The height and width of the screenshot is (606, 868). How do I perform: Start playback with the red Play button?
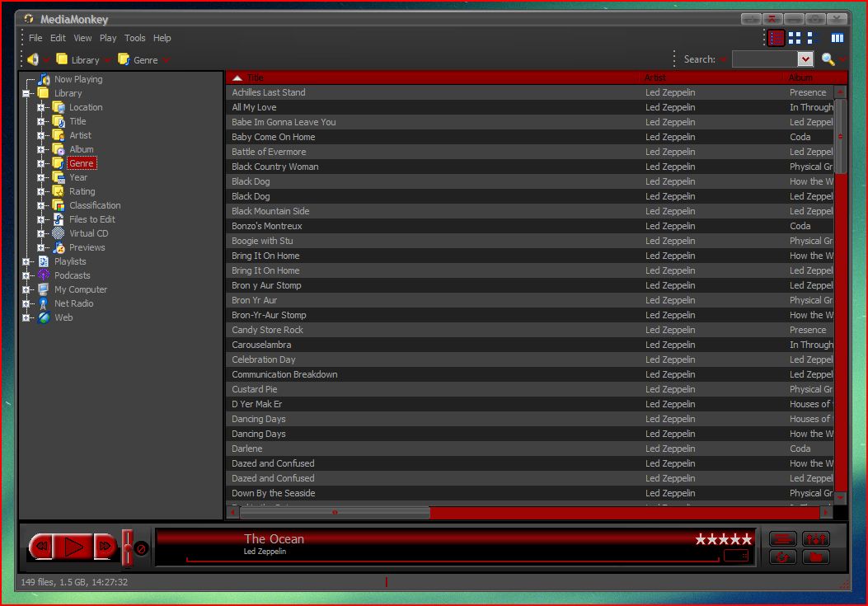pos(73,547)
